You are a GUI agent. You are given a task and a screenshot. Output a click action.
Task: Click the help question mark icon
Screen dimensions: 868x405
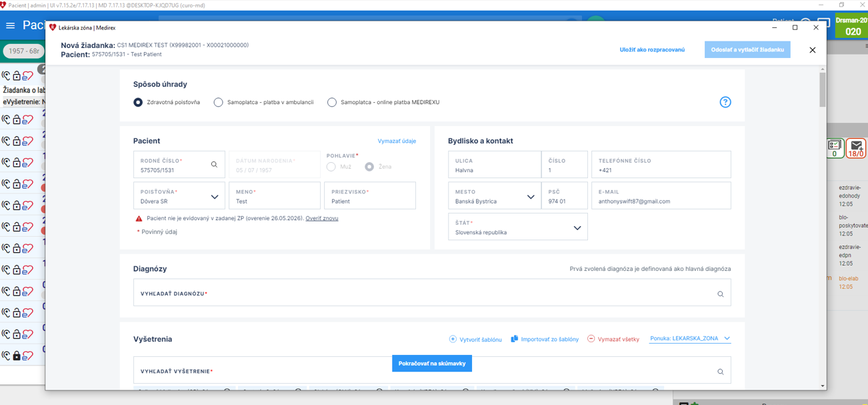(x=725, y=102)
